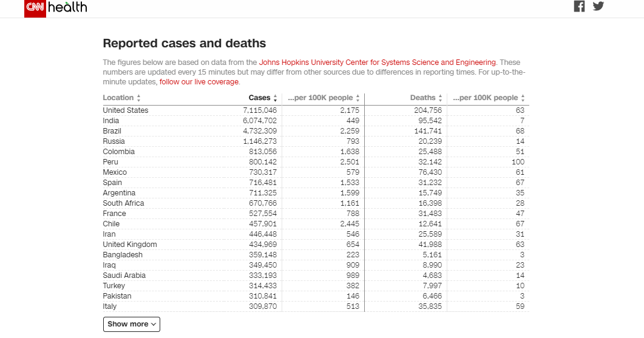The height and width of the screenshot is (338, 644).
Task: Open the Twitter share icon
Action: [x=598, y=6]
